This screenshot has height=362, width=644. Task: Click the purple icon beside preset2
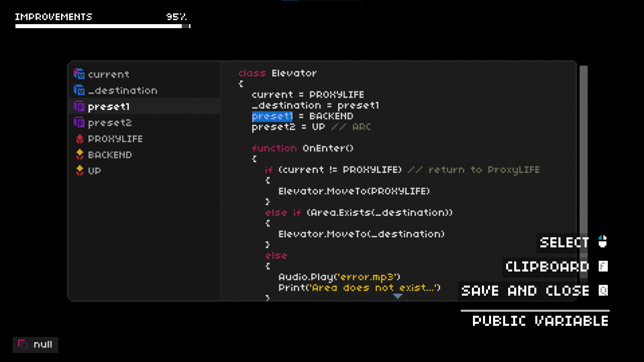click(x=79, y=123)
